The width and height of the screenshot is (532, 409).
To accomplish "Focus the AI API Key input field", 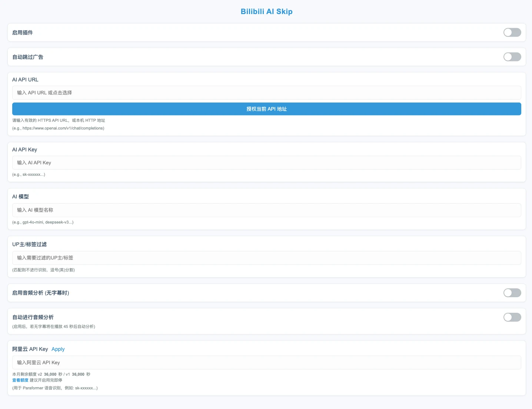I will coord(267,162).
